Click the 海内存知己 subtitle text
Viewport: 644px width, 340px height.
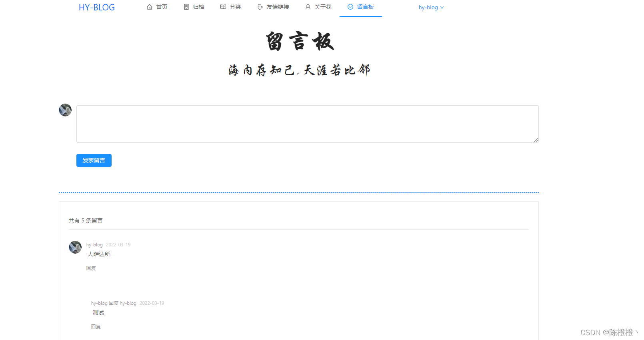click(299, 70)
